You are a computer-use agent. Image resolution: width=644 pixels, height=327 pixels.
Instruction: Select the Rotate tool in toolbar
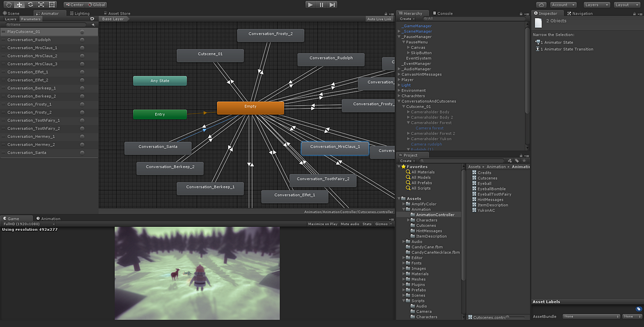click(30, 5)
